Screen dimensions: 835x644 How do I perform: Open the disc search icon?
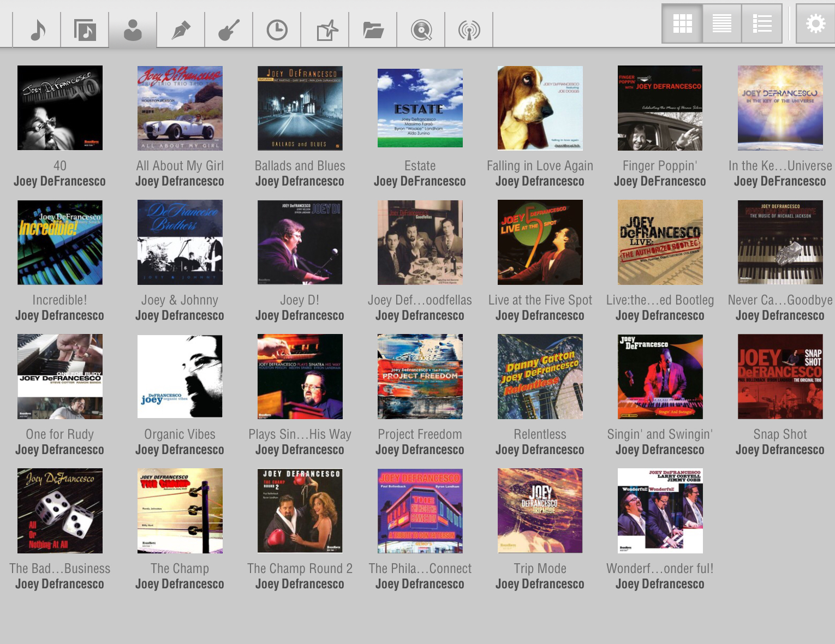[421, 30]
